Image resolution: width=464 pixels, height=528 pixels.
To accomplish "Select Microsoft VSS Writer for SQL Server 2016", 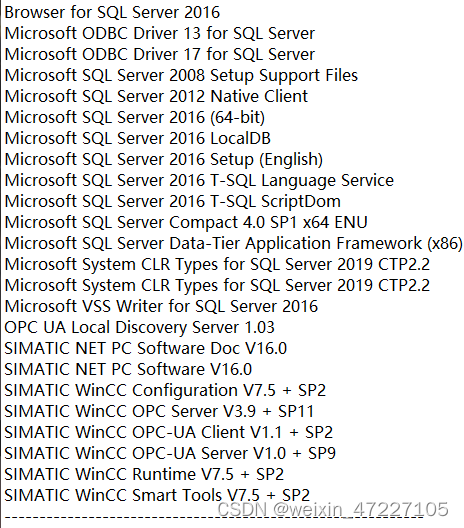I will tap(161, 306).
